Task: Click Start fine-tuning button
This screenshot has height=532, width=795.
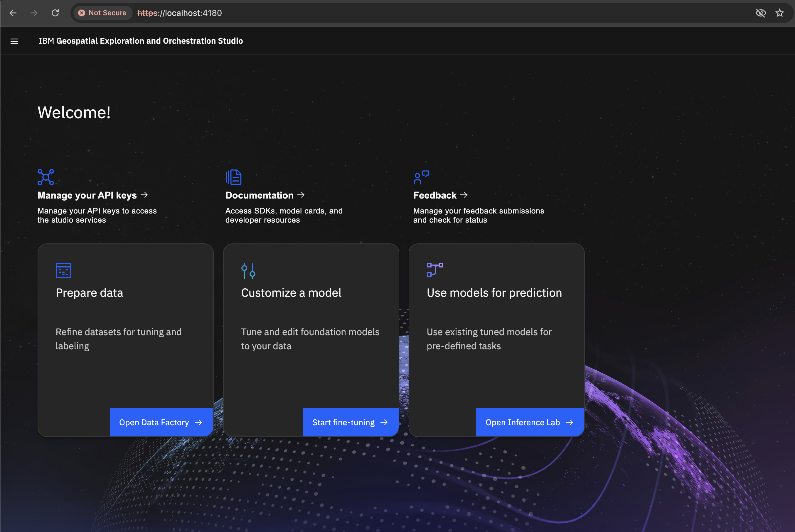Action: pos(350,422)
